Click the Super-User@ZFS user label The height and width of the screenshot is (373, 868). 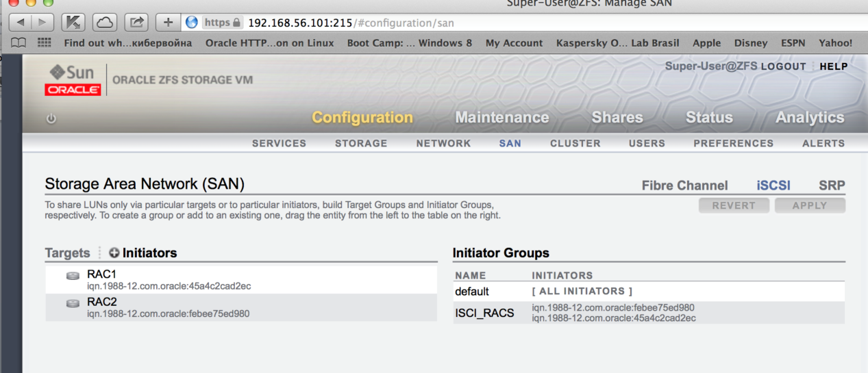[711, 66]
